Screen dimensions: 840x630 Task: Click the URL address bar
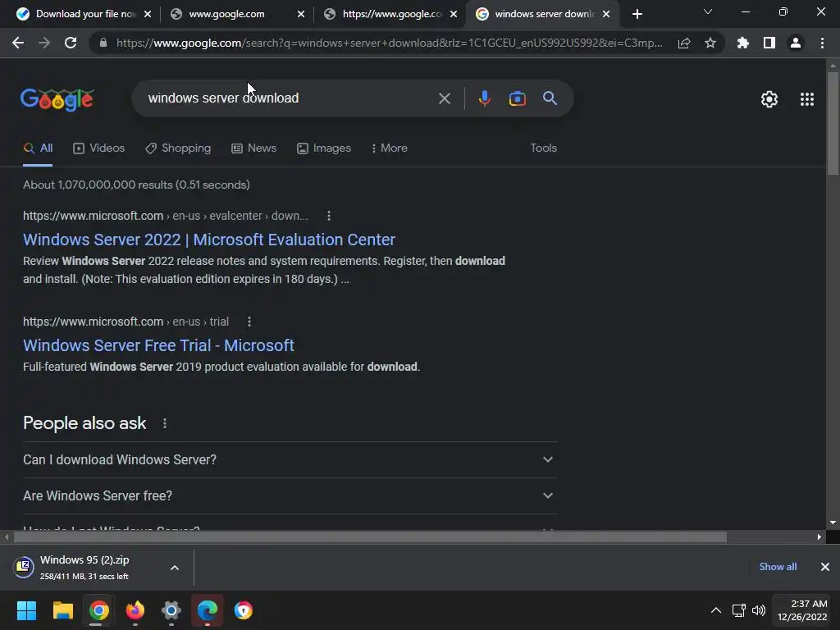click(389, 43)
